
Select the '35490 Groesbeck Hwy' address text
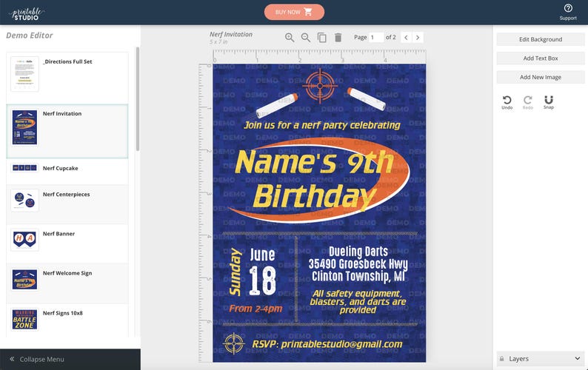pos(358,264)
